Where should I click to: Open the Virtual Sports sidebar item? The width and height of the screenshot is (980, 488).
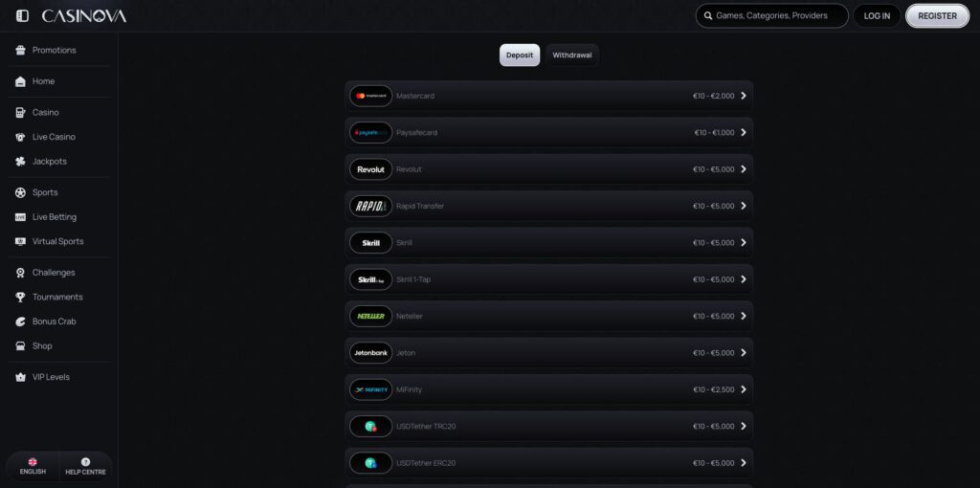click(58, 241)
